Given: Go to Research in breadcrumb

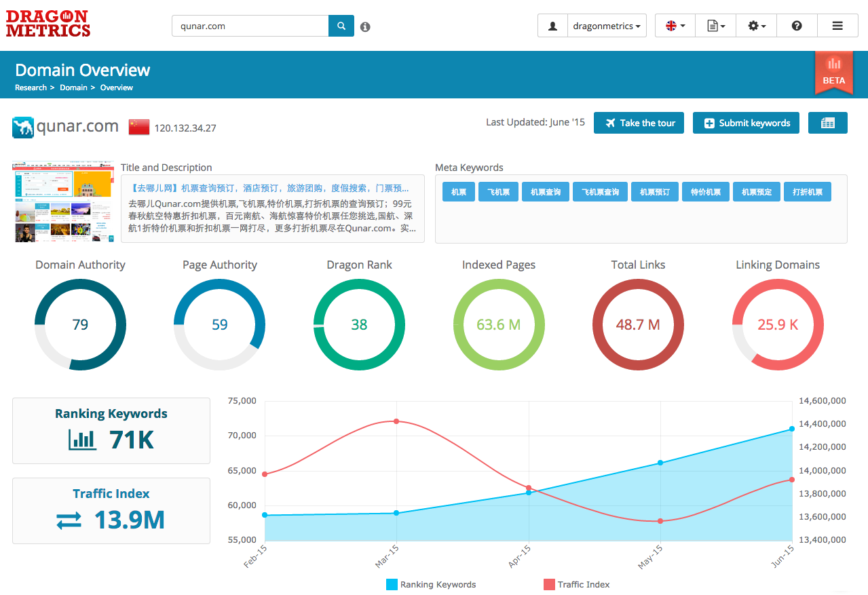Looking at the screenshot, I should click(31, 88).
